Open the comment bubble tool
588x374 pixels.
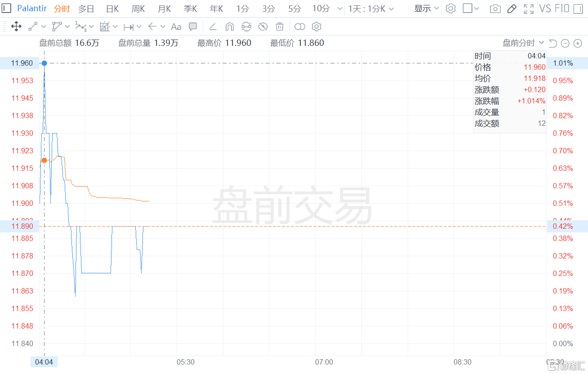point(193,27)
